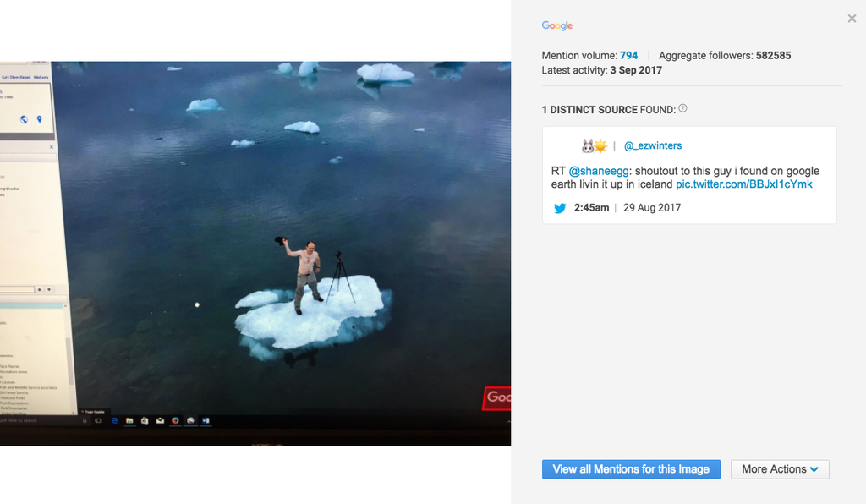866x504 pixels.
Task: Open the pic.twitter.com/BBJxI1cYmk link
Action: click(x=743, y=184)
